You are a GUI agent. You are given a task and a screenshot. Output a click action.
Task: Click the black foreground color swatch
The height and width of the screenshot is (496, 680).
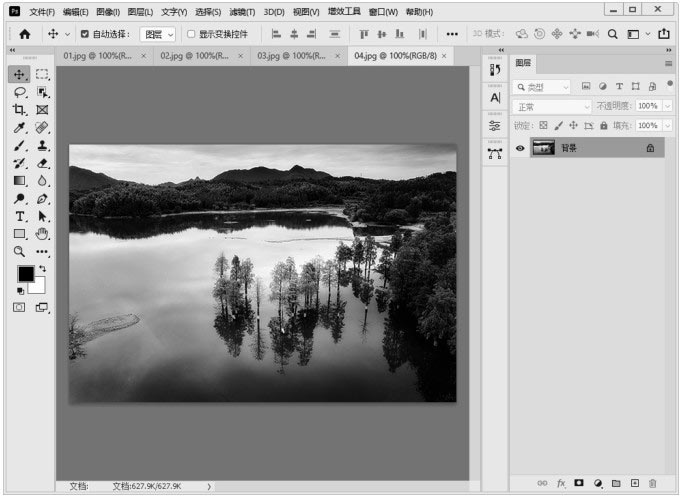coord(25,273)
